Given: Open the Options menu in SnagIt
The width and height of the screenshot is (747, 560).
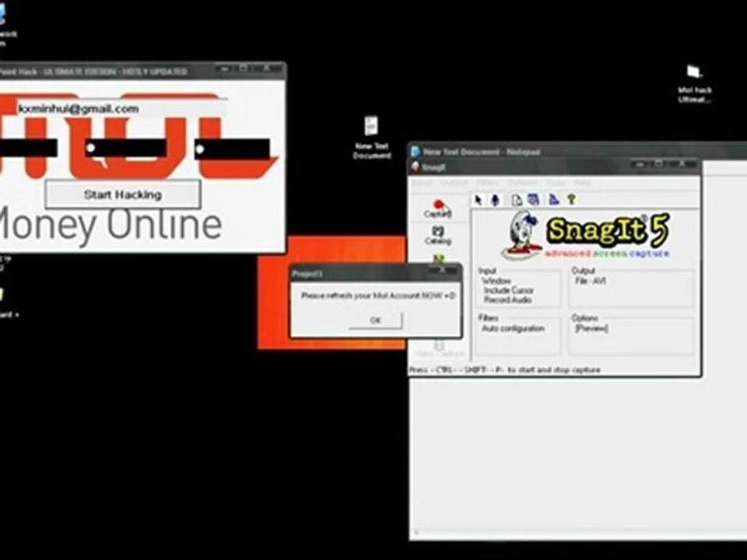Looking at the screenshot, I should click(x=521, y=183).
